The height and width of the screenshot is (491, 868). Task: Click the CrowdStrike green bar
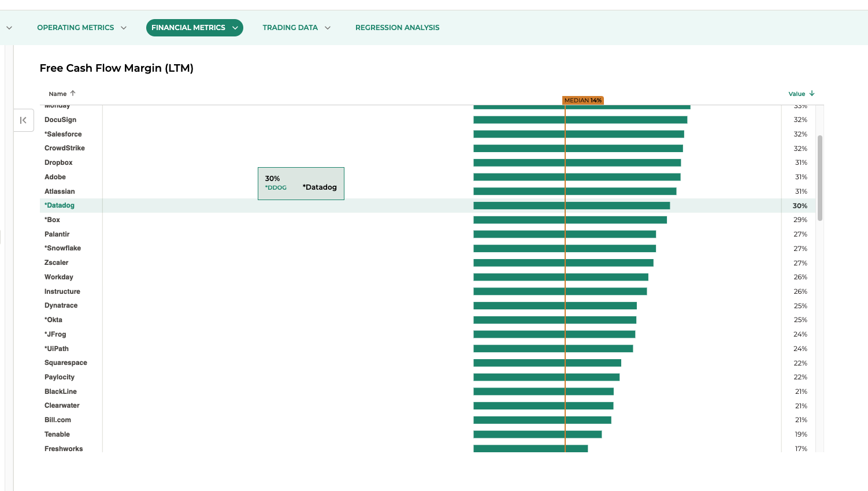click(x=578, y=149)
